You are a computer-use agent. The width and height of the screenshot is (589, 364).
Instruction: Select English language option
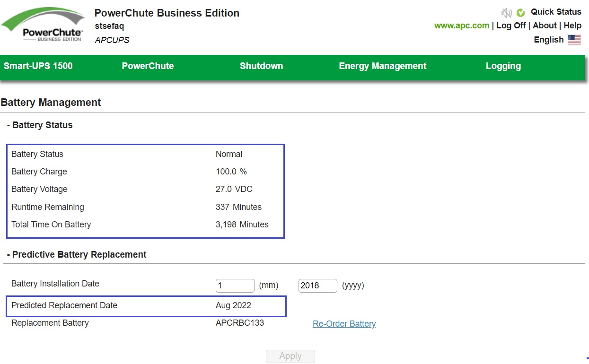549,40
